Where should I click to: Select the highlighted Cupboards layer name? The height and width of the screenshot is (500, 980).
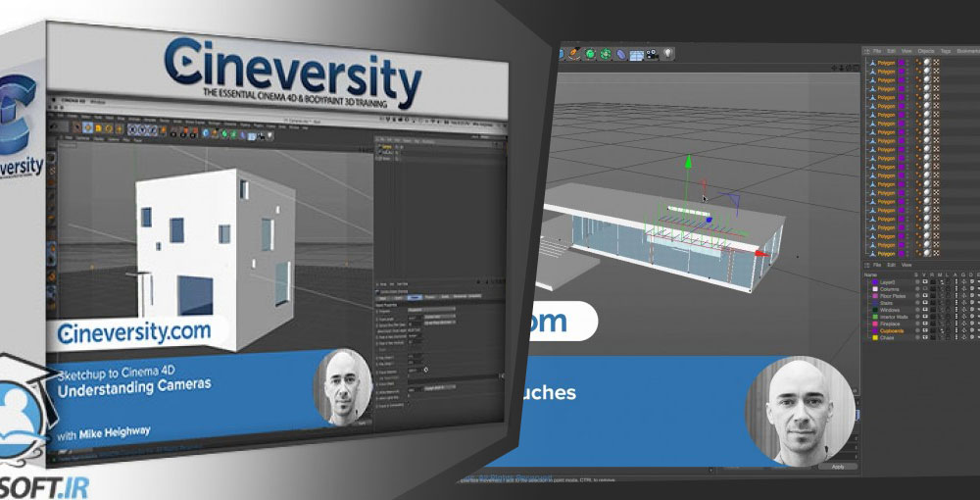click(x=892, y=330)
